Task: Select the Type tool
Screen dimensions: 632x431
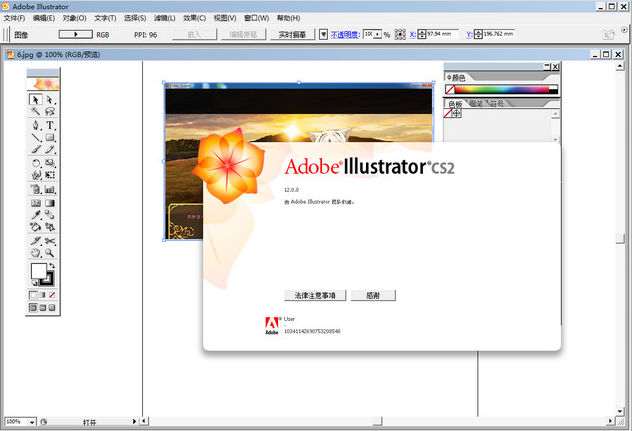Action: tap(50, 125)
